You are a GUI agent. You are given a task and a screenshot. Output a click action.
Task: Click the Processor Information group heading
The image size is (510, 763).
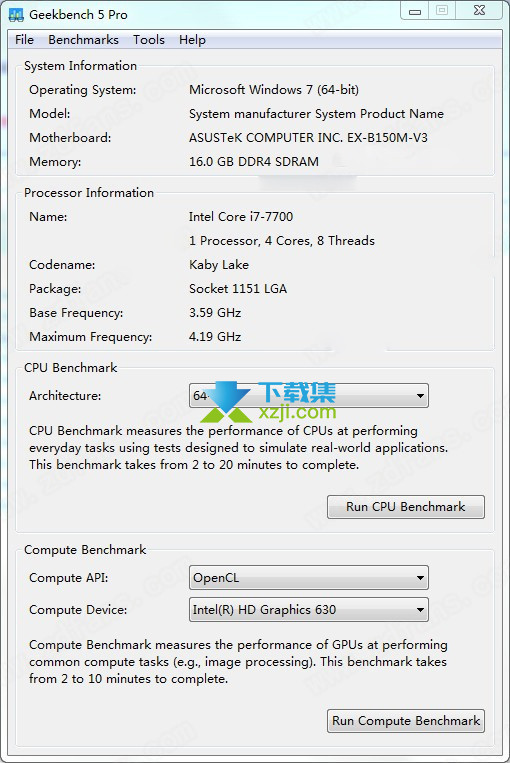(x=89, y=193)
